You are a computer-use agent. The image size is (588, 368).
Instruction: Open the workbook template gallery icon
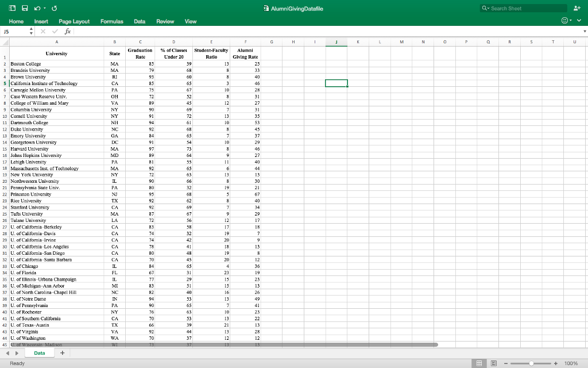coord(13,8)
